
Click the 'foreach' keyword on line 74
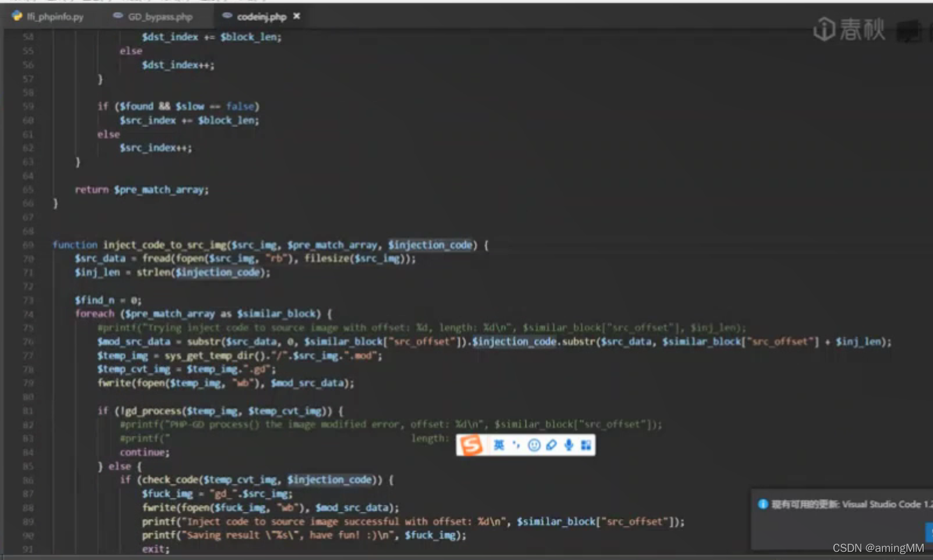click(x=94, y=314)
